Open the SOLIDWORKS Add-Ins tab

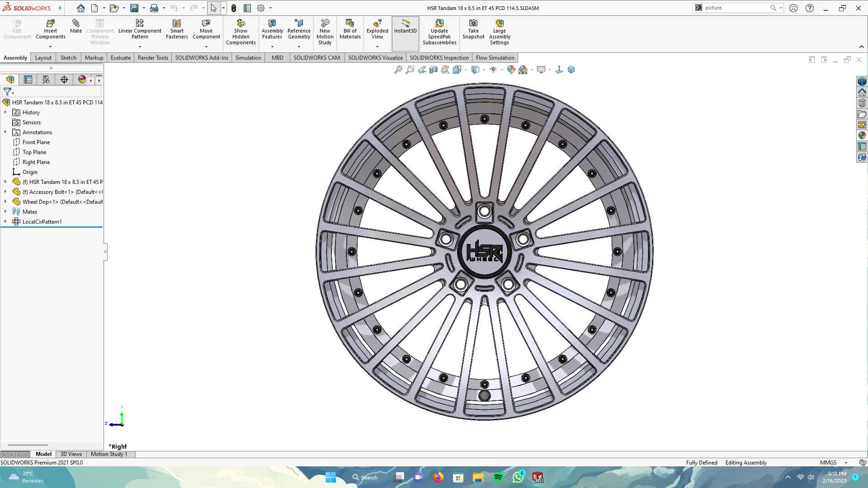click(x=202, y=58)
